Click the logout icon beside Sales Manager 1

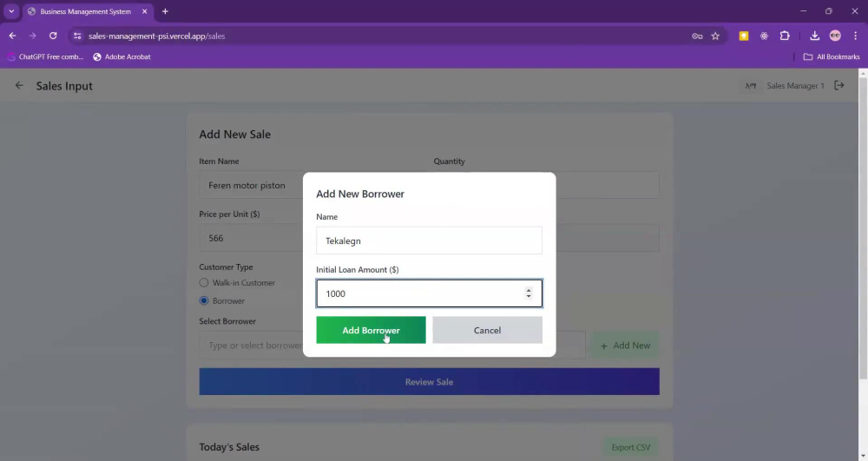839,85
